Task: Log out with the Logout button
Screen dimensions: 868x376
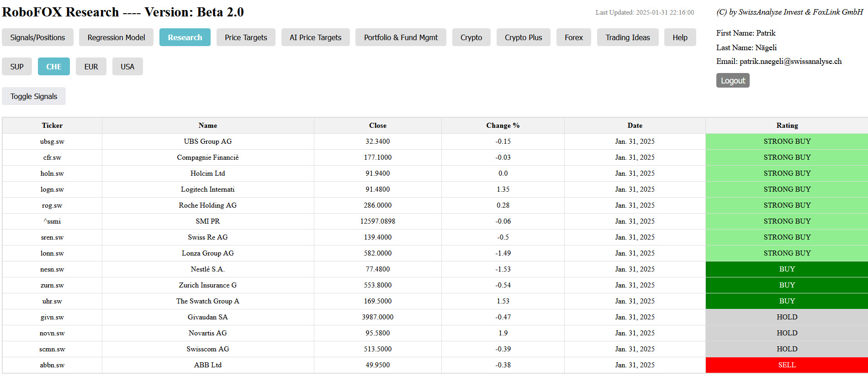Action: [x=733, y=80]
